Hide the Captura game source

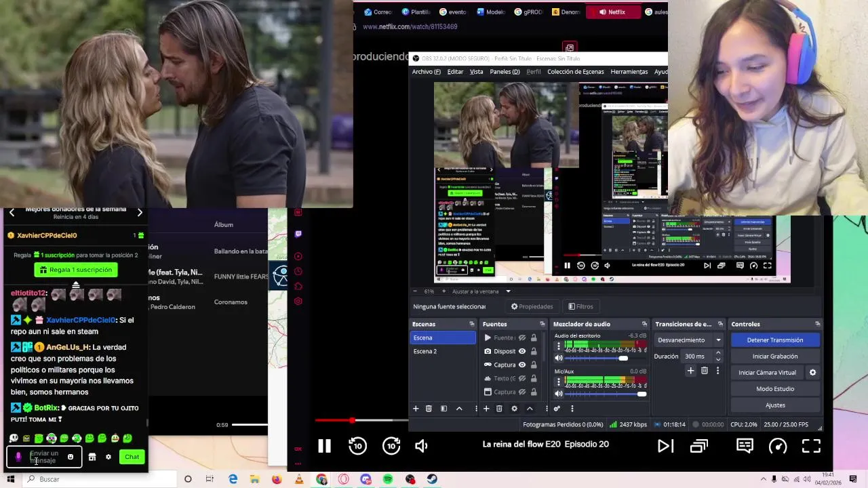pos(522,365)
